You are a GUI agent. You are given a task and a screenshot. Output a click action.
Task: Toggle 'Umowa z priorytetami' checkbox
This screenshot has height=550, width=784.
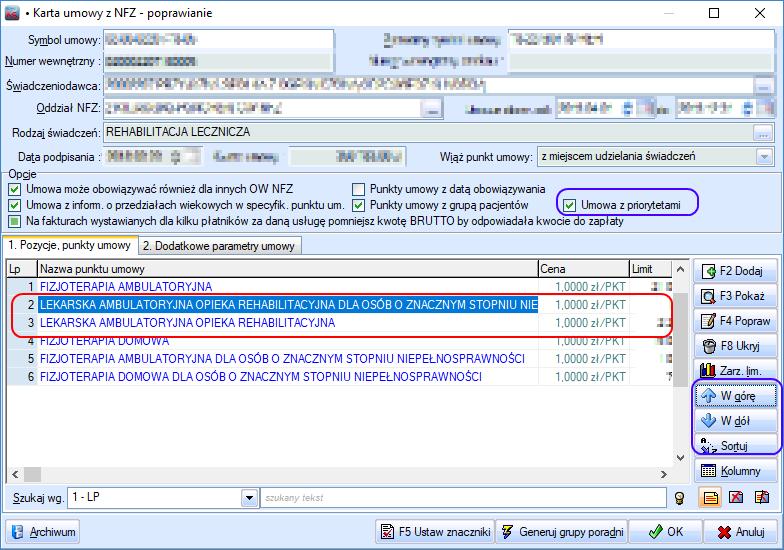[x=569, y=206]
